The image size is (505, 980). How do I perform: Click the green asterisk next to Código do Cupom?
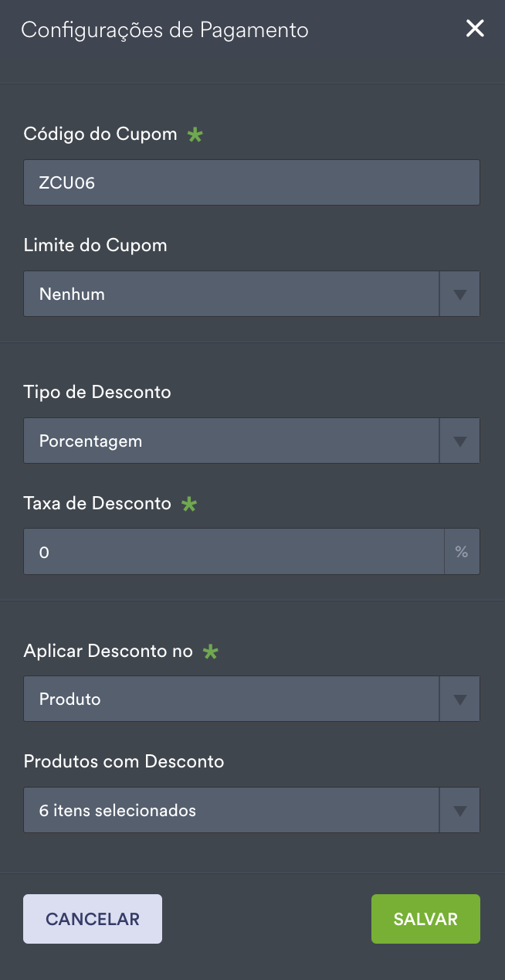click(x=195, y=134)
